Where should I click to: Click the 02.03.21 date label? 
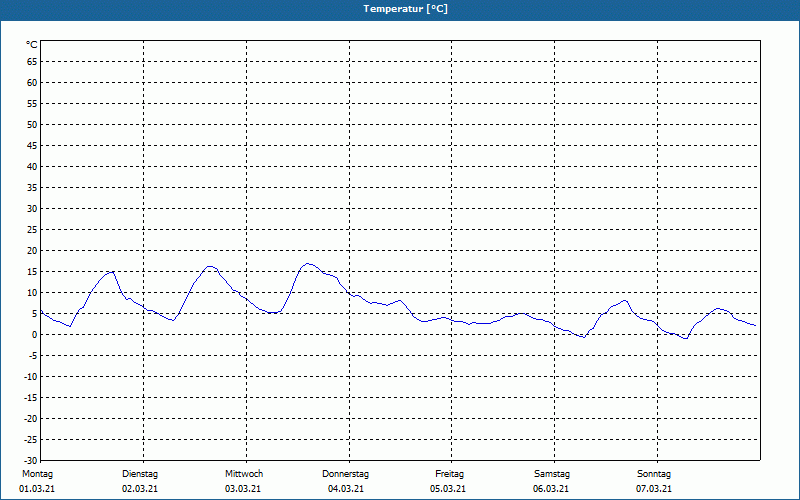pos(140,489)
